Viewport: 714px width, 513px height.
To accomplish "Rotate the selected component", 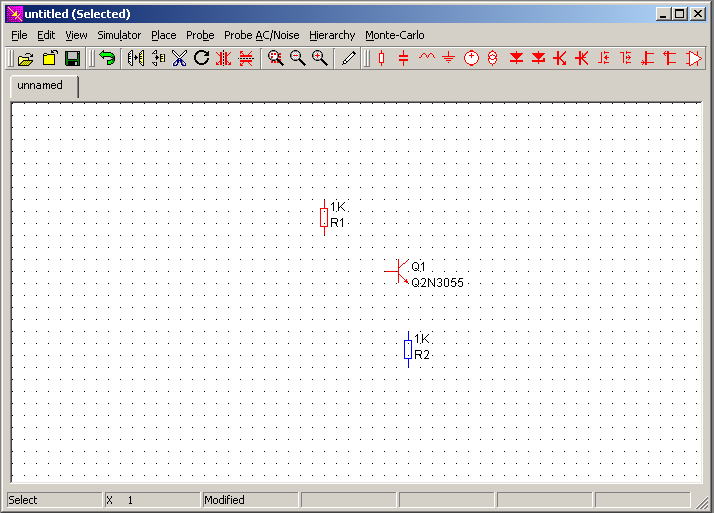I will click(x=201, y=58).
